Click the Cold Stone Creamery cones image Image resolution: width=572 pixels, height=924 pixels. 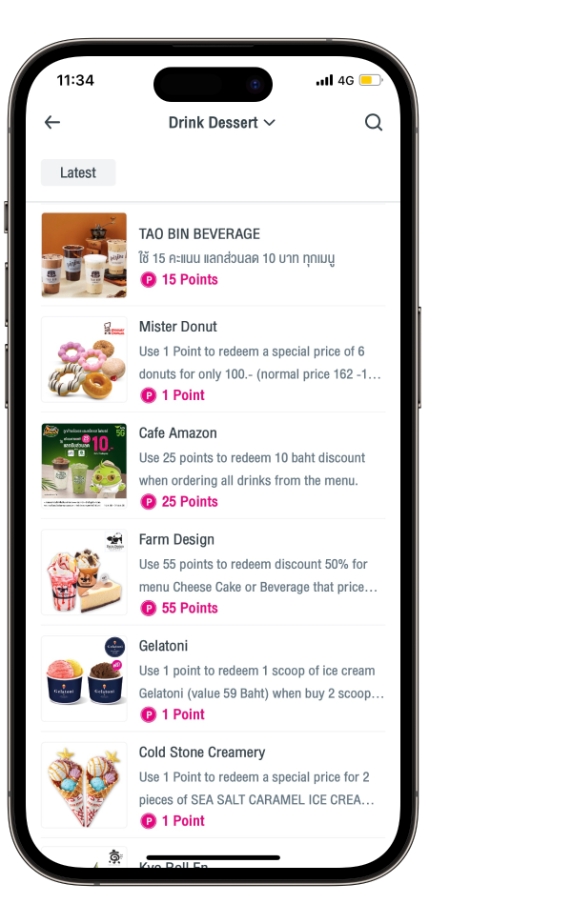pos(84,785)
